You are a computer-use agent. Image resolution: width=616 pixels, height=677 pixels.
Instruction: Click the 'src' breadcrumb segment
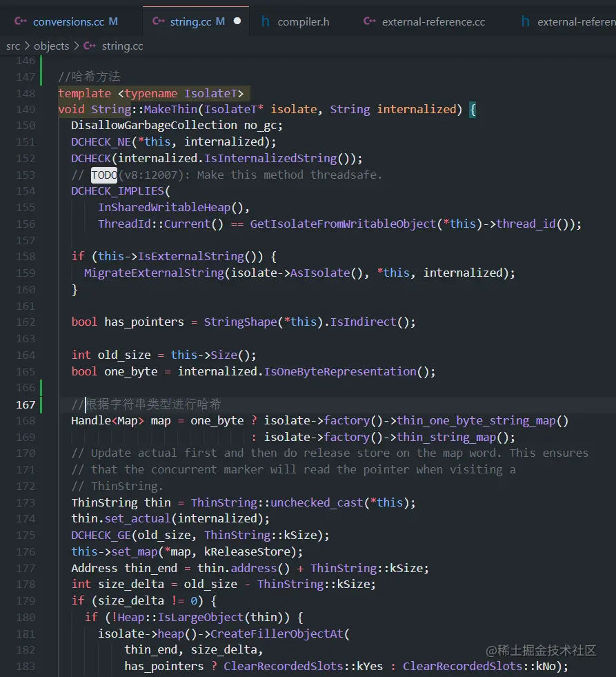click(x=13, y=46)
